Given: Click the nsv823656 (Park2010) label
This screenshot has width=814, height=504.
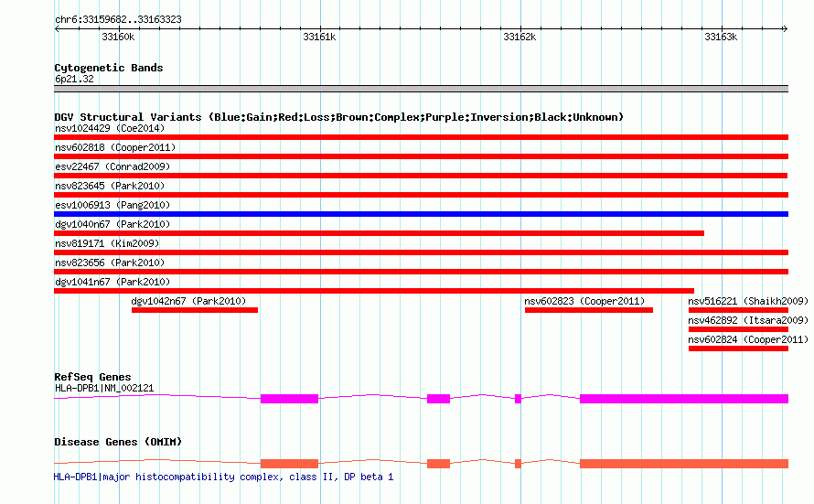Looking at the screenshot, I should [x=110, y=263].
